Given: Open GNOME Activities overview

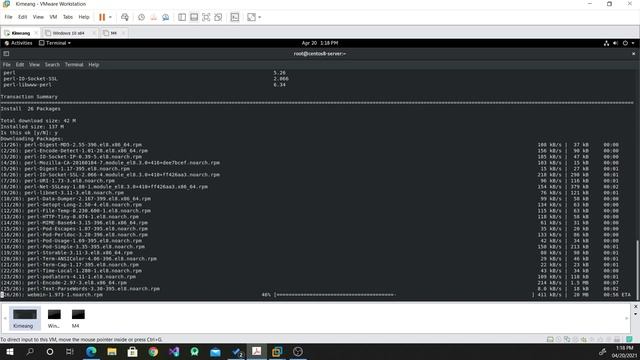Looking at the screenshot, I should point(18,43).
